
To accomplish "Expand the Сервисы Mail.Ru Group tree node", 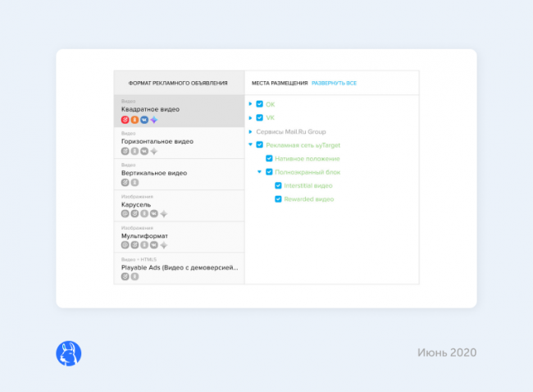I will [x=249, y=131].
